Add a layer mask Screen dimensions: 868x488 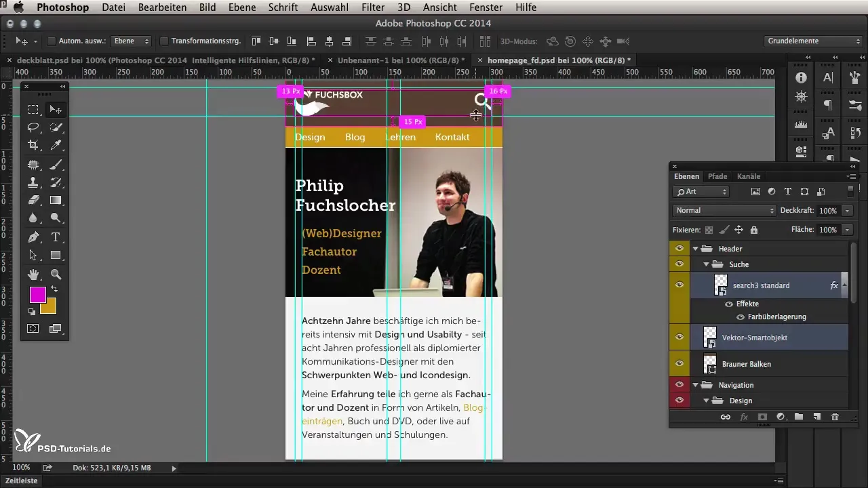tap(762, 417)
